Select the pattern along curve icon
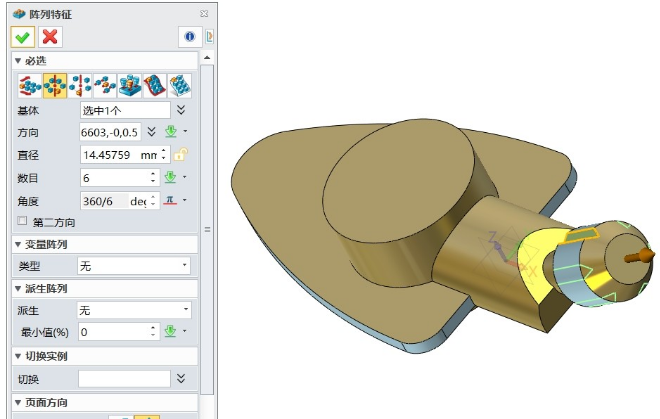 coord(154,85)
